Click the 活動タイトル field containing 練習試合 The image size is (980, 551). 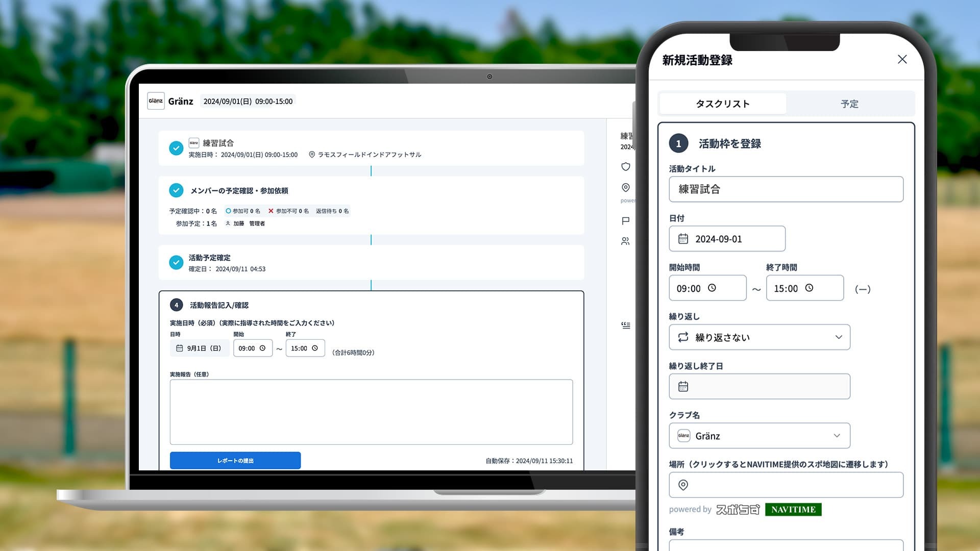786,189
